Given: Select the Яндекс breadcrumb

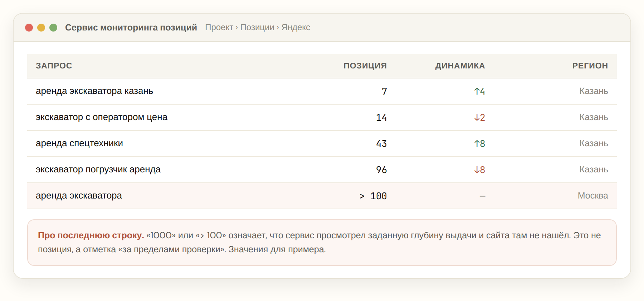Looking at the screenshot, I should tap(296, 28).
